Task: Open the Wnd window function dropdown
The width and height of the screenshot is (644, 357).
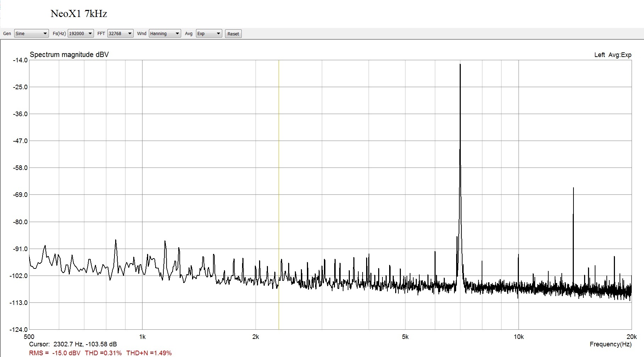Action: pos(165,34)
